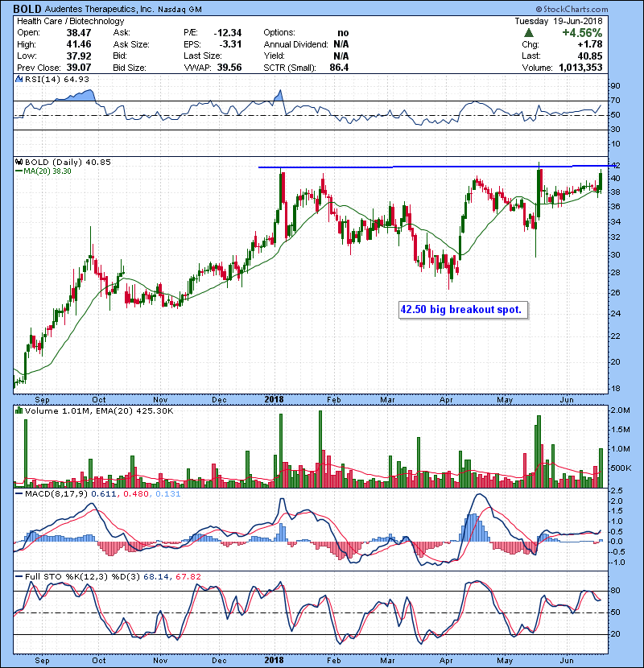Click the Apr label on price chart axis
Viewport: 644px width, 668px height.
coord(446,400)
